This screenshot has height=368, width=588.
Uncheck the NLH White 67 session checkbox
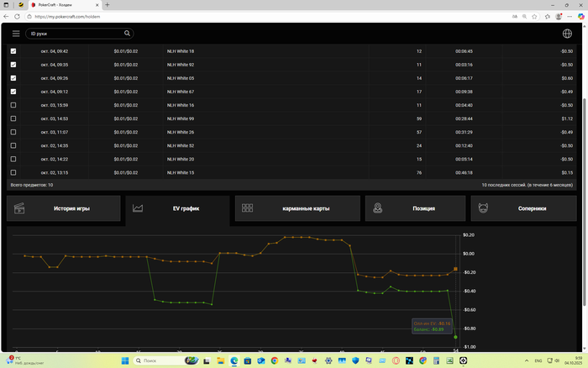(x=13, y=92)
